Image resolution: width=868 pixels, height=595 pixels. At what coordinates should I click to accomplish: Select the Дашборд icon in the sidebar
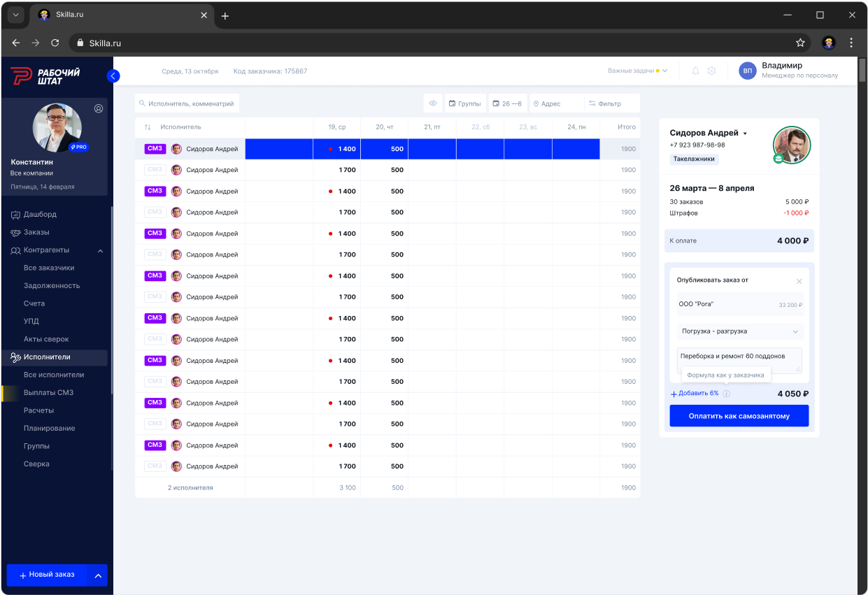click(16, 214)
